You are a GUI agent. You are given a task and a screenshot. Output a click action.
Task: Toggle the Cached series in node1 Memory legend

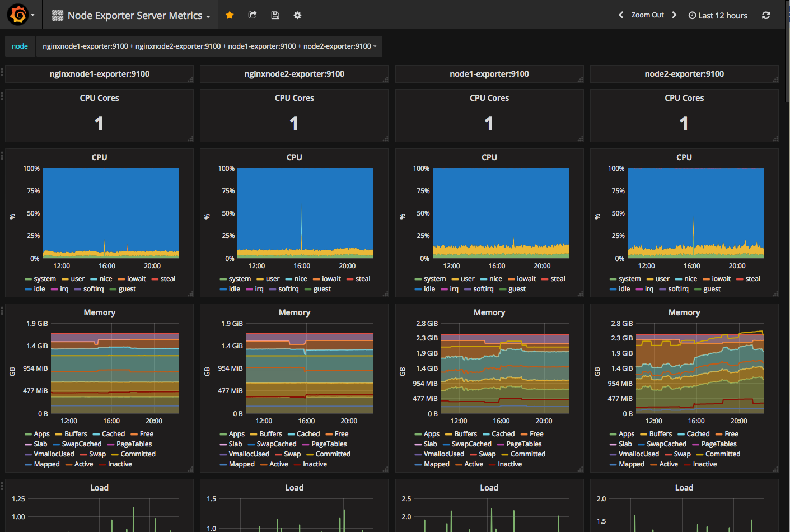point(503,434)
